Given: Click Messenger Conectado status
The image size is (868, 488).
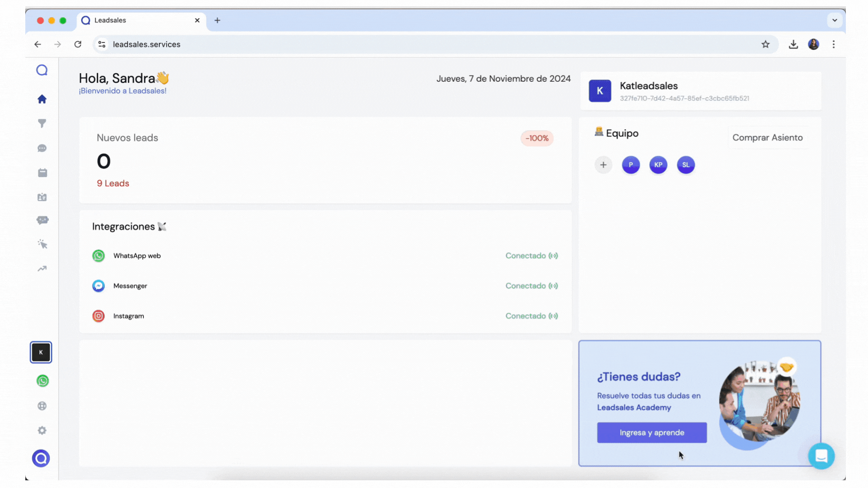Looking at the screenshot, I should (x=532, y=286).
